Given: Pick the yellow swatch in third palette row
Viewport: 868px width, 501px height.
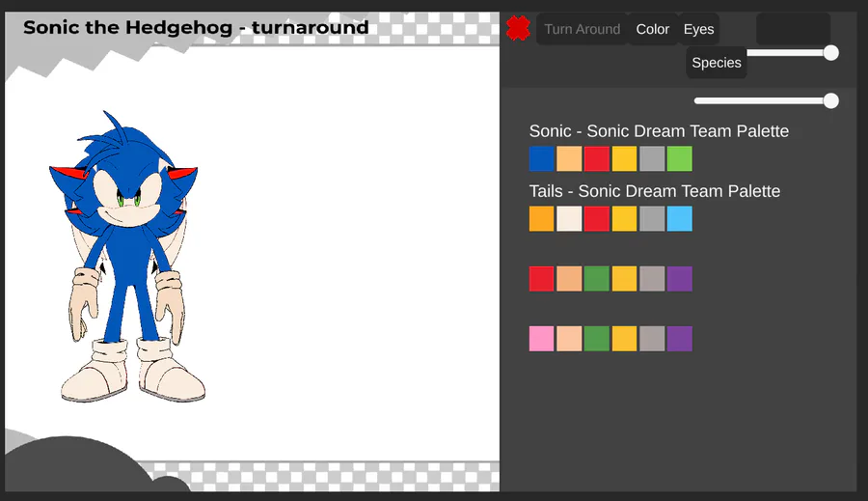Looking at the screenshot, I should [624, 279].
